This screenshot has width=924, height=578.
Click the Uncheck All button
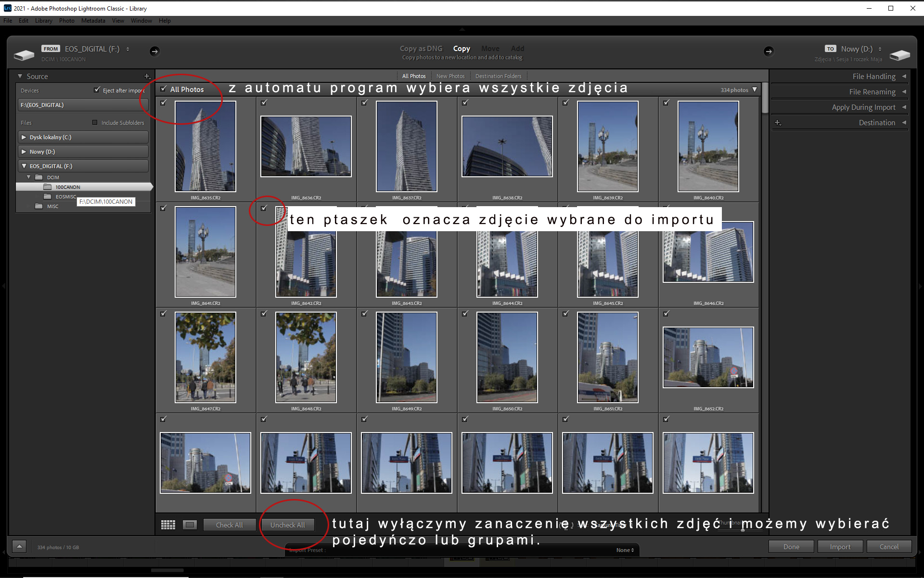tap(287, 525)
